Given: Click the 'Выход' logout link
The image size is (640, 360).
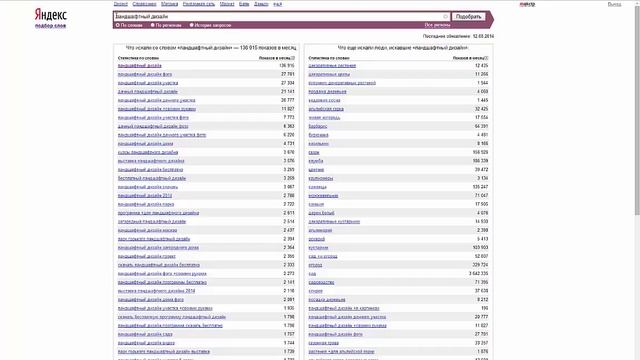Looking at the screenshot, I should pyautogui.click(x=614, y=4).
